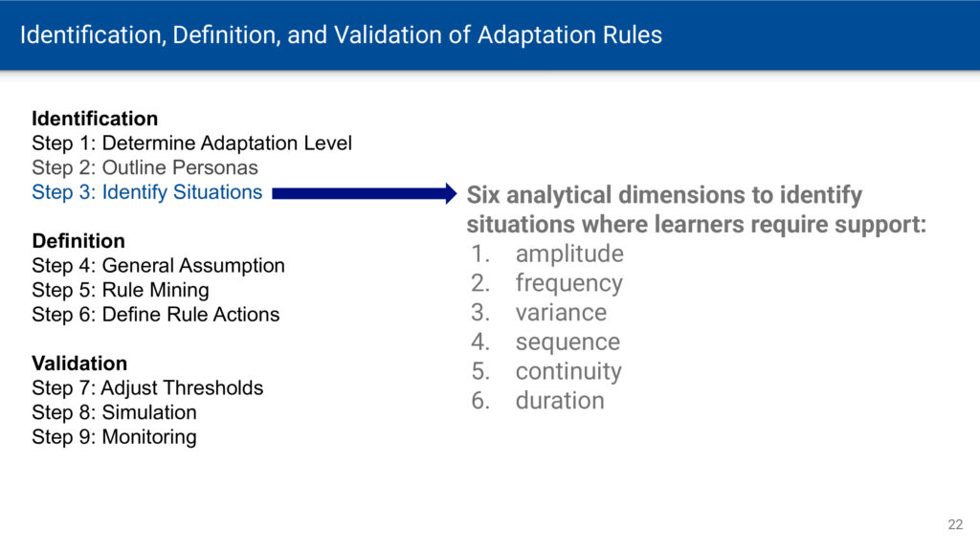Click slide number 22

[x=955, y=525]
